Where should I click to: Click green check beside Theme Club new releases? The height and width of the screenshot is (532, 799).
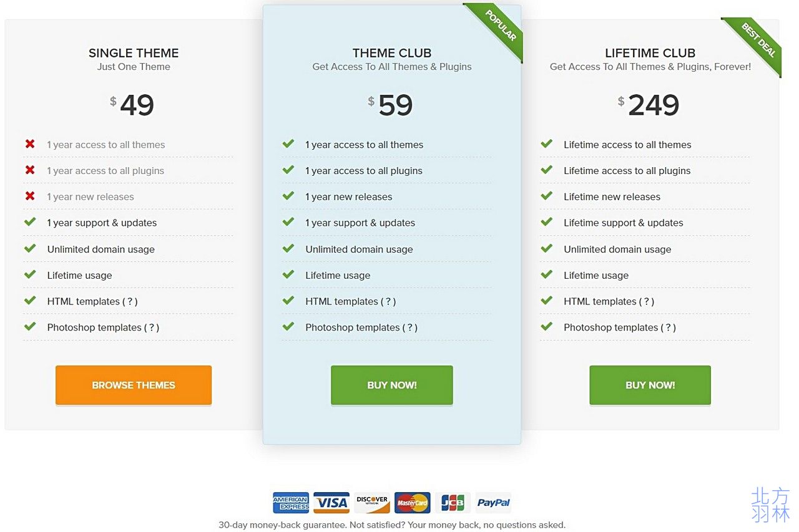pos(288,196)
